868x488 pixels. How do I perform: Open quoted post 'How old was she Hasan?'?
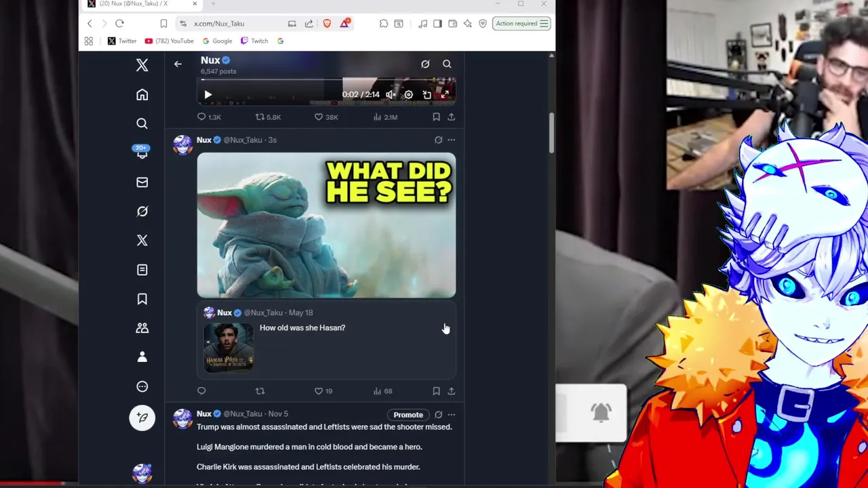click(x=326, y=340)
